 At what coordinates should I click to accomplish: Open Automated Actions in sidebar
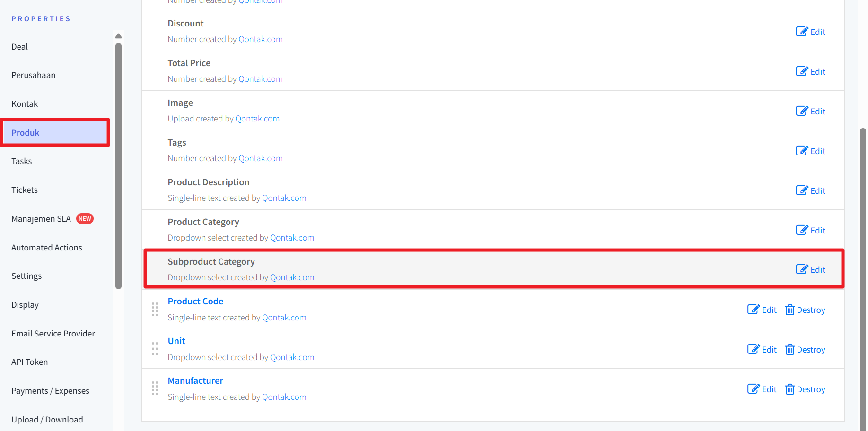coord(47,248)
